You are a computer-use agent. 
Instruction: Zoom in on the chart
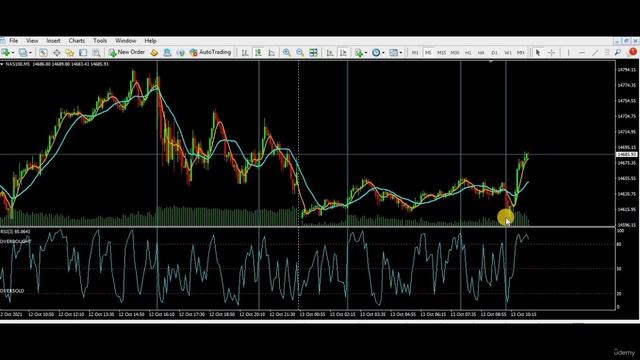click(x=287, y=53)
